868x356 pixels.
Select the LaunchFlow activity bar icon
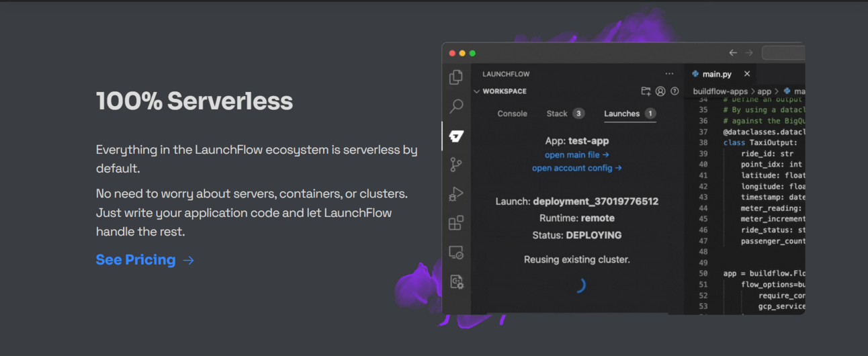coord(456,136)
